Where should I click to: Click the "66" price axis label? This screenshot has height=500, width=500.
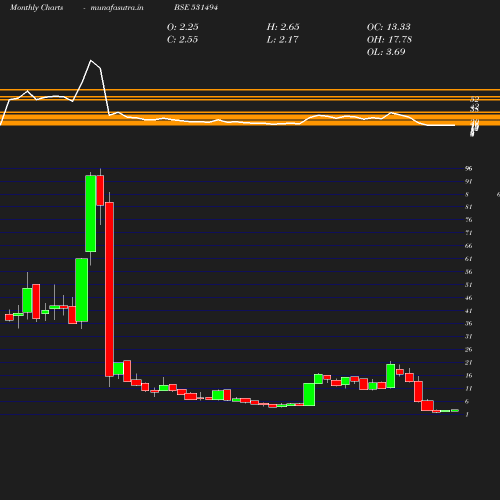click(x=468, y=246)
